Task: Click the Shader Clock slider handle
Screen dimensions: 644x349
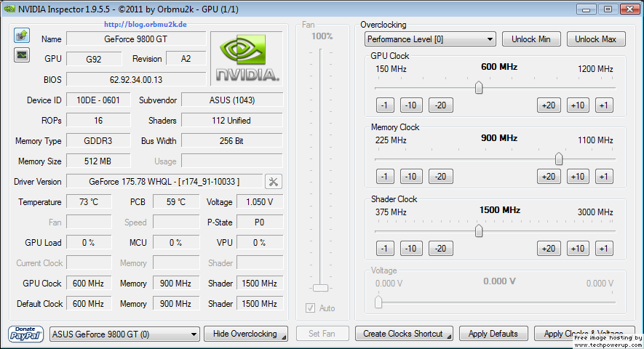Action: (x=479, y=230)
